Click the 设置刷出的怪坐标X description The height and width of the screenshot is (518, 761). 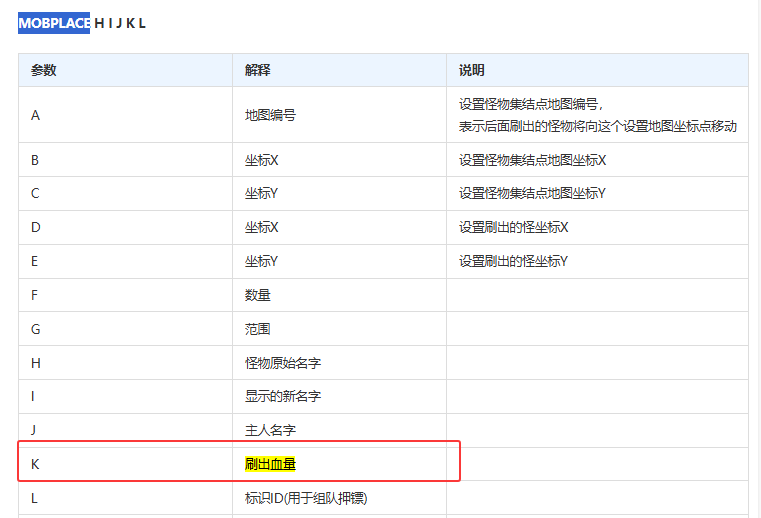coord(513,228)
